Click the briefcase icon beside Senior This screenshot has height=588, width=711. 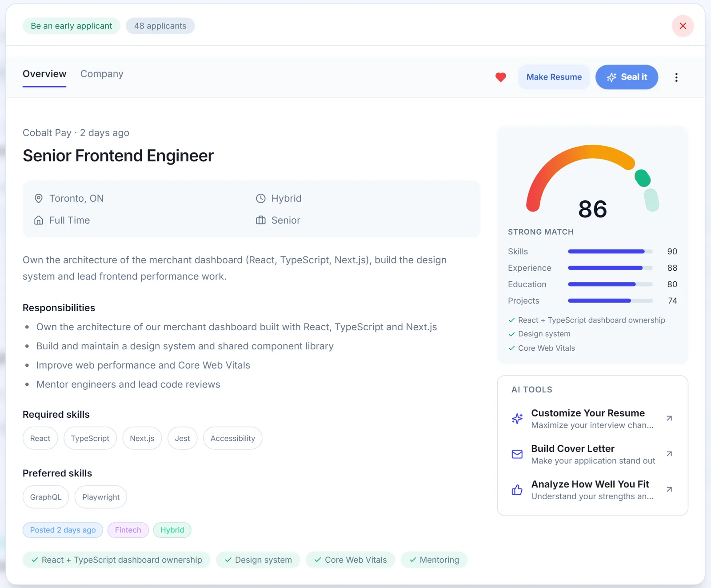(261, 220)
